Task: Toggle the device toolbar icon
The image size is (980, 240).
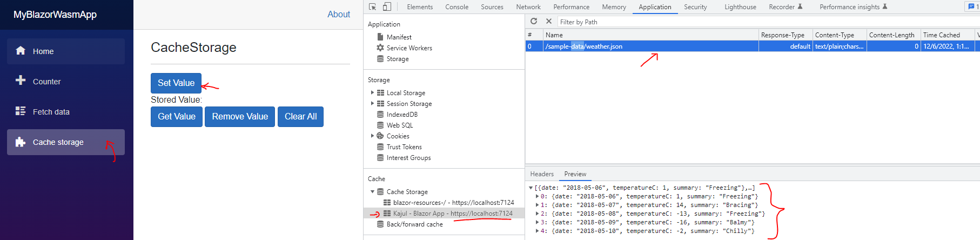Action: pyautogui.click(x=387, y=7)
